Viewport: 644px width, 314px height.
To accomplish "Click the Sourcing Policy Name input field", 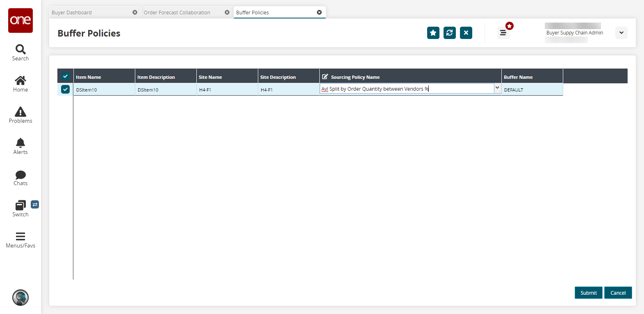I will (407, 89).
